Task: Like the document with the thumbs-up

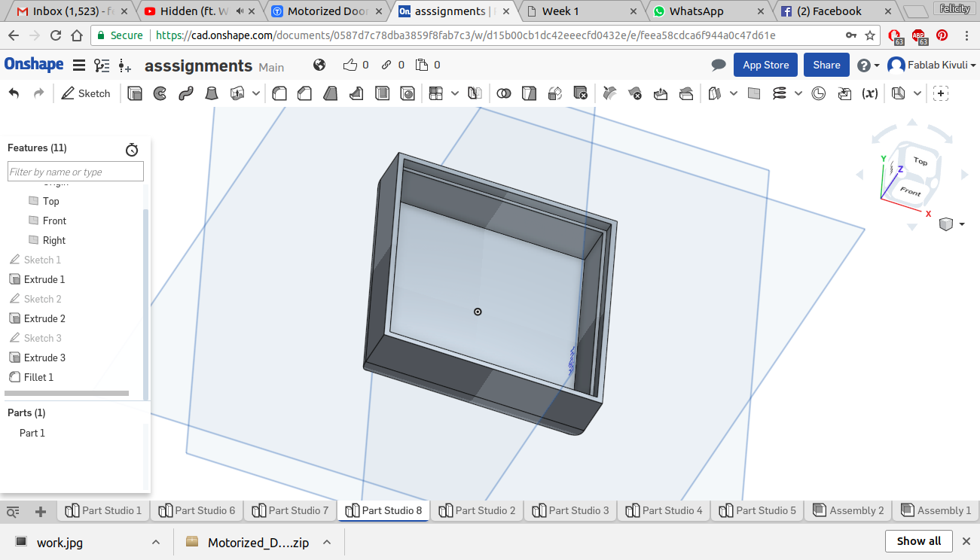Action: coord(350,65)
